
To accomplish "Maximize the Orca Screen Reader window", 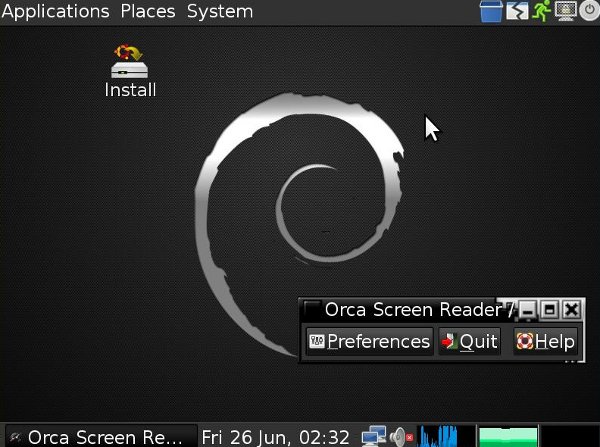I will click(550, 309).
